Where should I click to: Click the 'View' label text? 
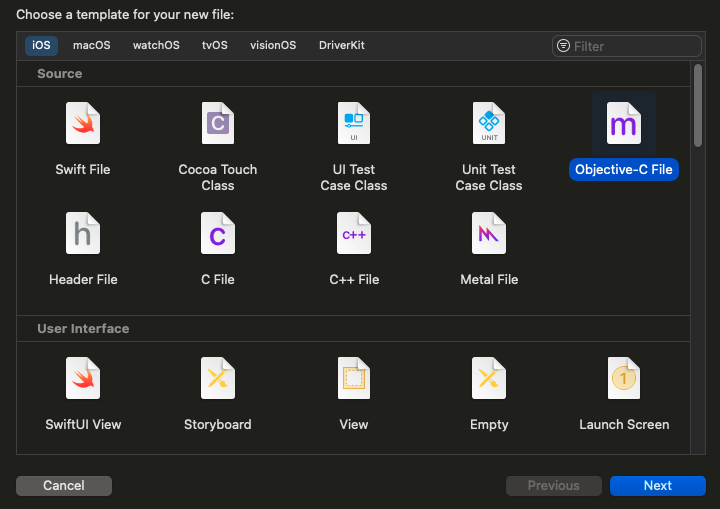point(354,424)
